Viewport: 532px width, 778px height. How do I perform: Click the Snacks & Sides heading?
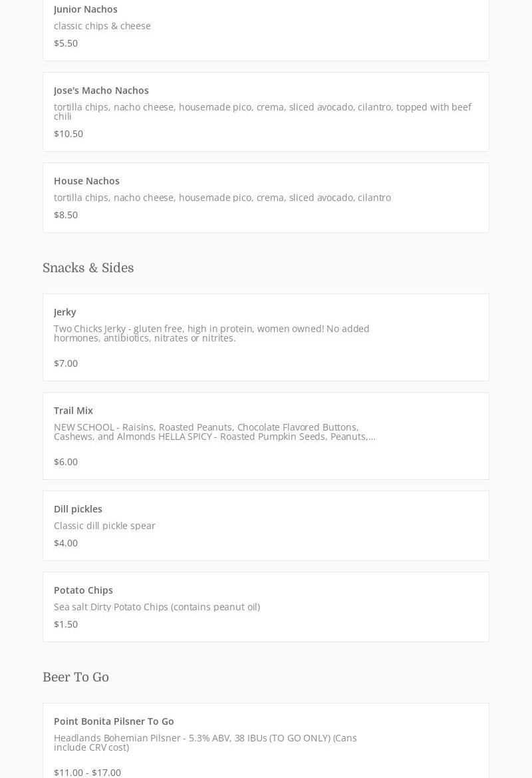88,268
